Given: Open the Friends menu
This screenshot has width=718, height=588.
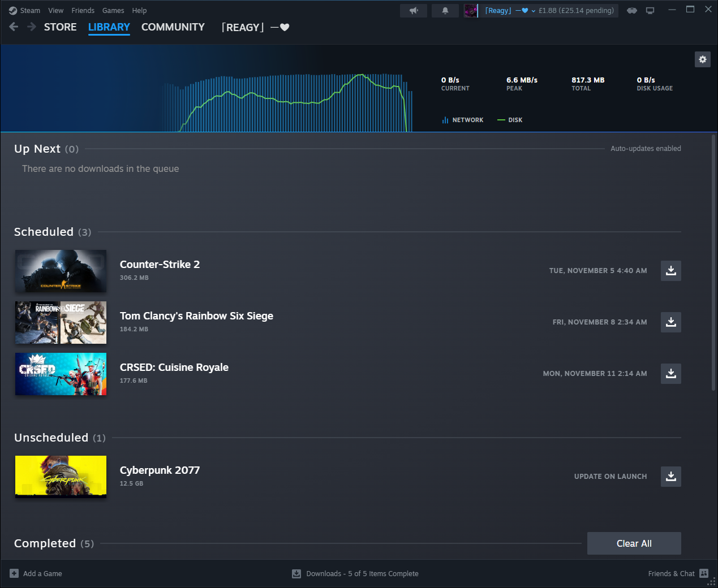Looking at the screenshot, I should coord(83,11).
